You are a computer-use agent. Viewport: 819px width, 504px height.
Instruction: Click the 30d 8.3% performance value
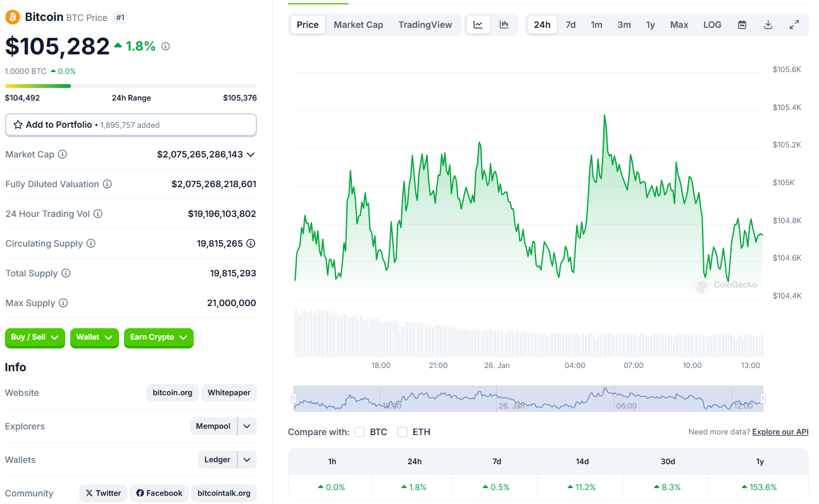(x=668, y=487)
